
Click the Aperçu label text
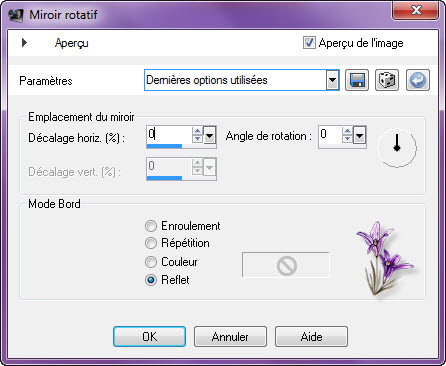[x=72, y=43]
